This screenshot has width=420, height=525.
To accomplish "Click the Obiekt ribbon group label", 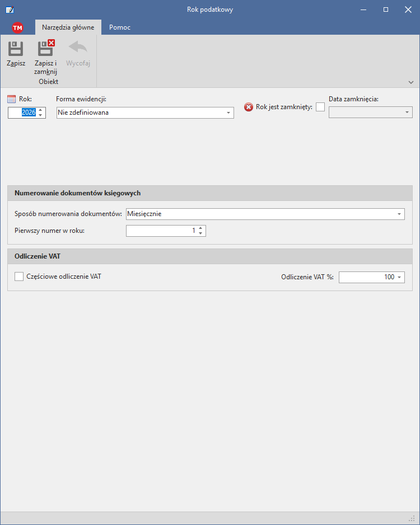I will (48, 82).
